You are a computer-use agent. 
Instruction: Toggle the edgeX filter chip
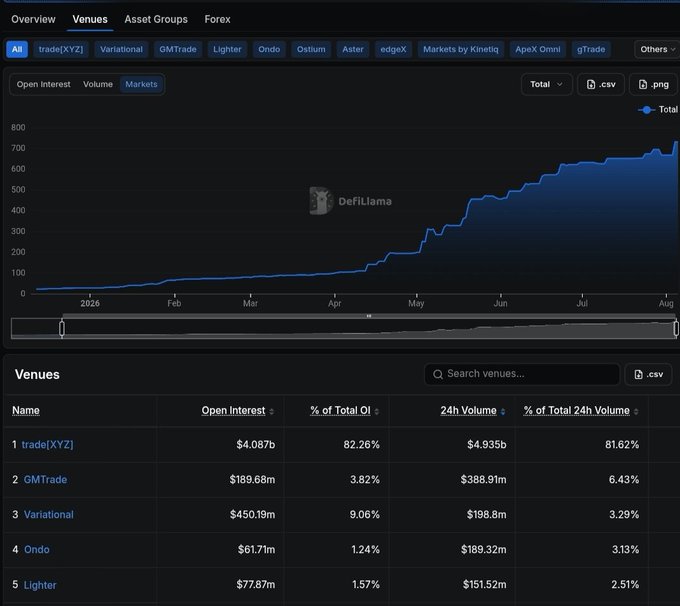(393, 49)
